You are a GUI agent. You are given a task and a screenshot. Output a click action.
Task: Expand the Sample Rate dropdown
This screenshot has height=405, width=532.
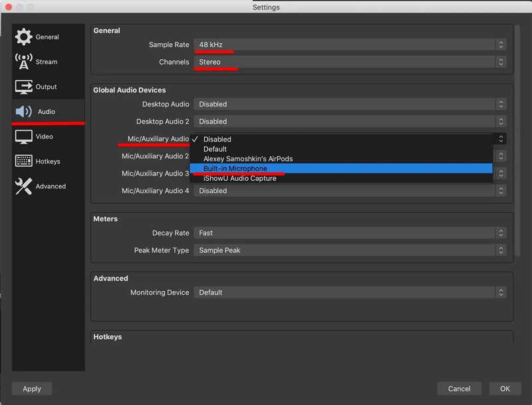[x=350, y=45]
